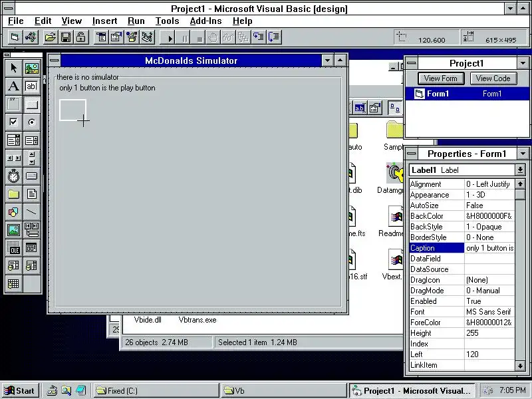Pick the ComboBox tool in the toolbox
The height and width of the screenshot is (399, 532).
click(13, 140)
